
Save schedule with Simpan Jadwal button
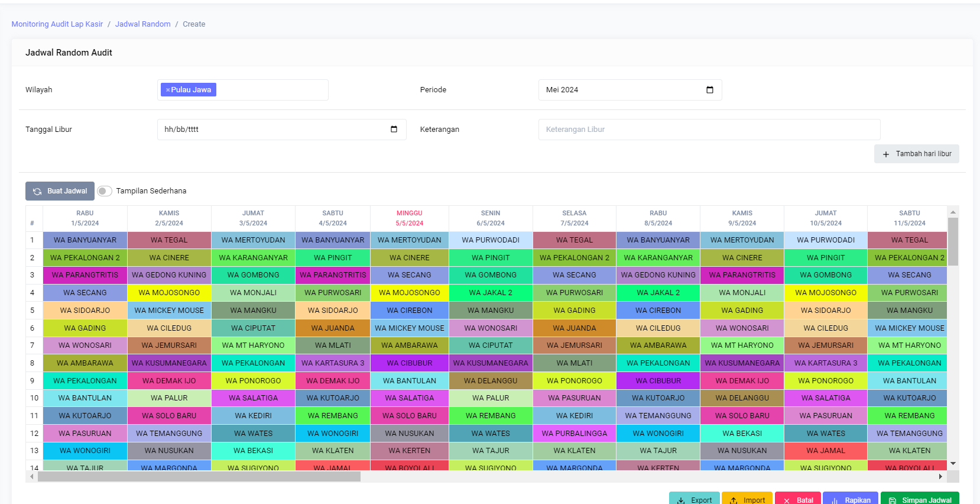[x=919, y=499]
